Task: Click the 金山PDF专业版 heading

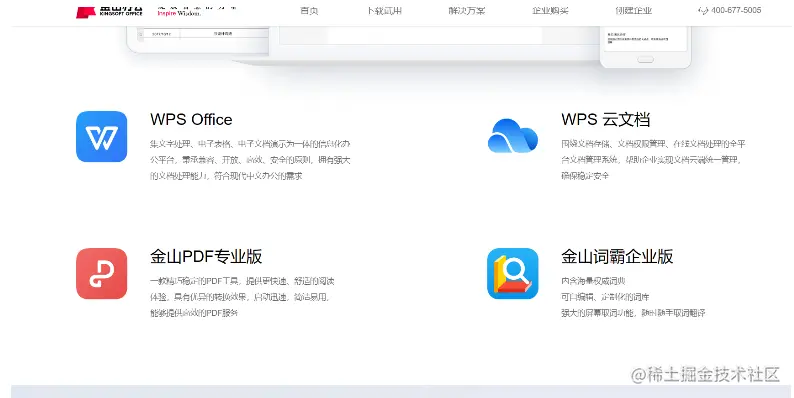Action: pyautogui.click(x=206, y=257)
